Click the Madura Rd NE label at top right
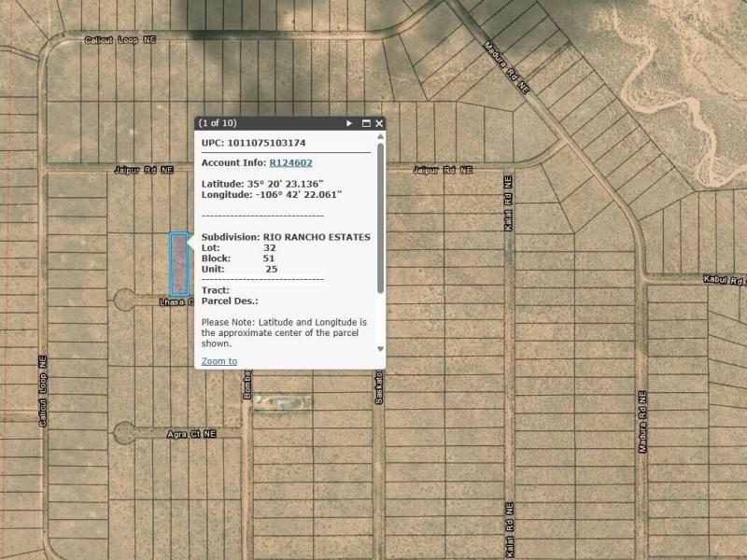 (x=506, y=67)
